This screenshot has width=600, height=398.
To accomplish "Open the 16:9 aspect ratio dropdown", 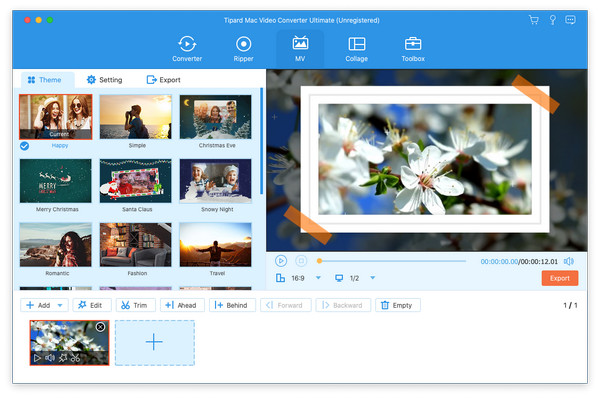I will coord(318,278).
